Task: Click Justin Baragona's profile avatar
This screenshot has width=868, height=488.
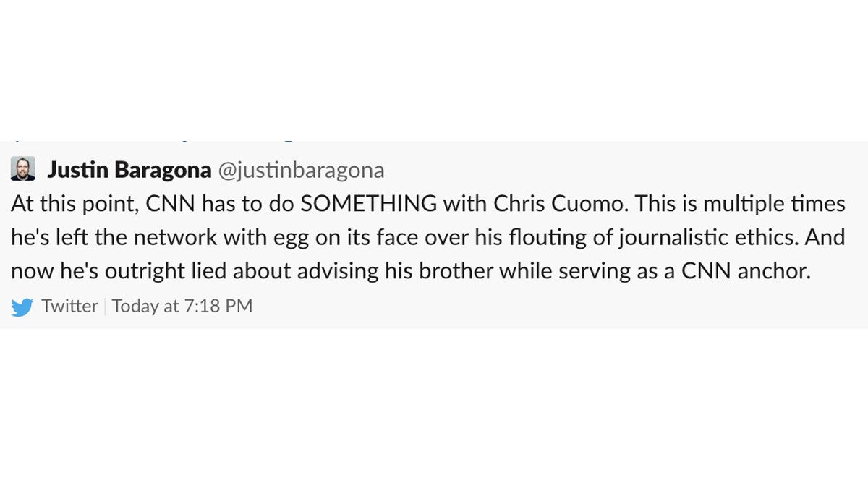Action: click(23, 169)
